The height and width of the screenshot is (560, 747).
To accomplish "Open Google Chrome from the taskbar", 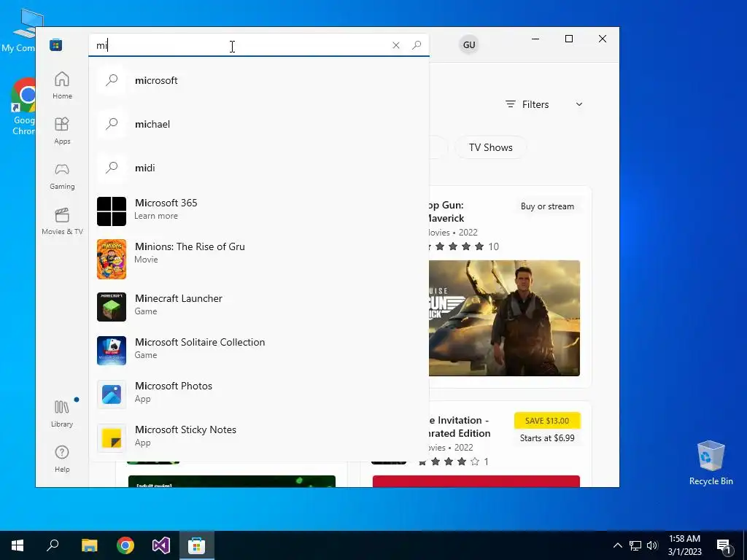I will coord(125,545).
